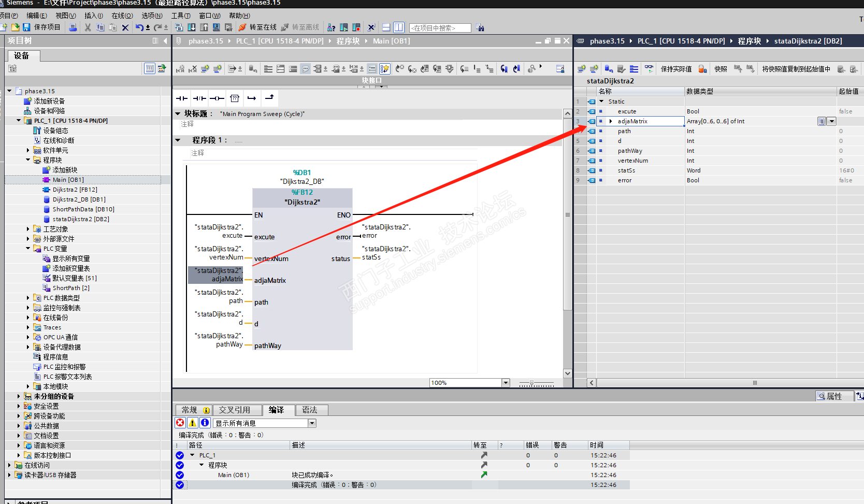Click the download to device icon
The image size is (864, 504).
coord(192,27)
